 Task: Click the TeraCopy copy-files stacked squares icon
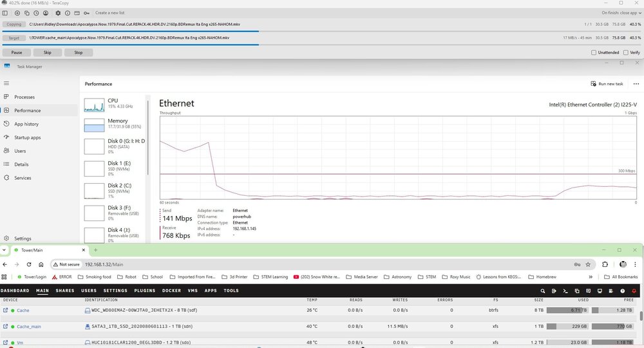pyautogui.click(x=26, y=13)
